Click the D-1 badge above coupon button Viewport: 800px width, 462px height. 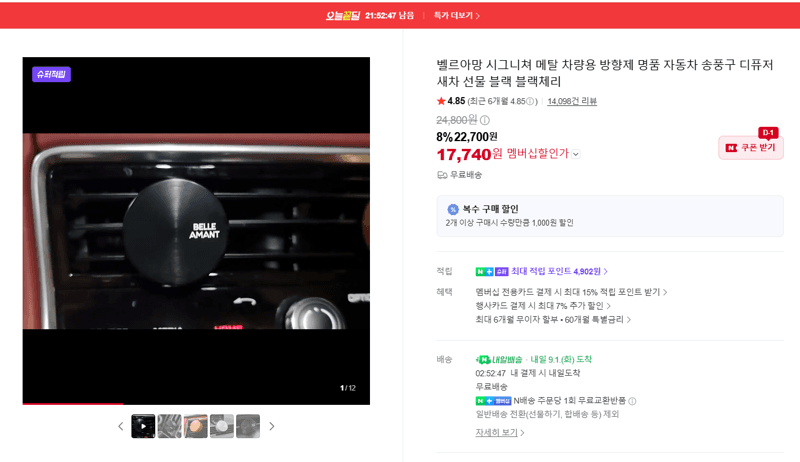[x=768, y=133]
